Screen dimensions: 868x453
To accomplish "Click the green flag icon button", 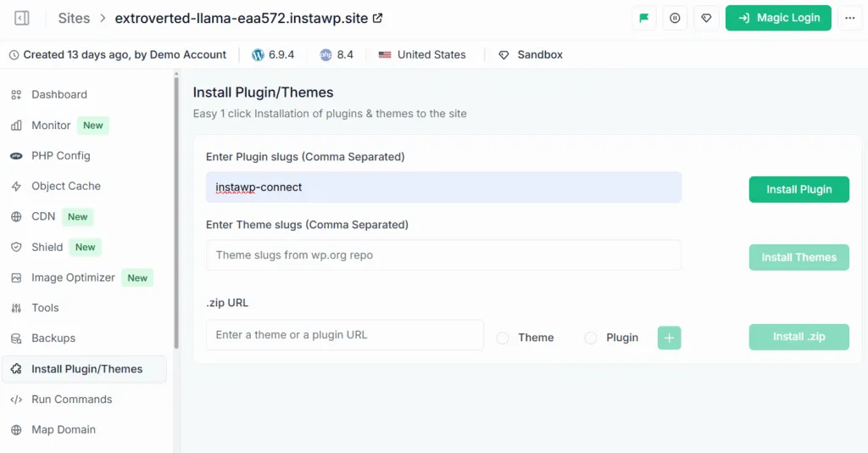I will click(x=644, y=18).
